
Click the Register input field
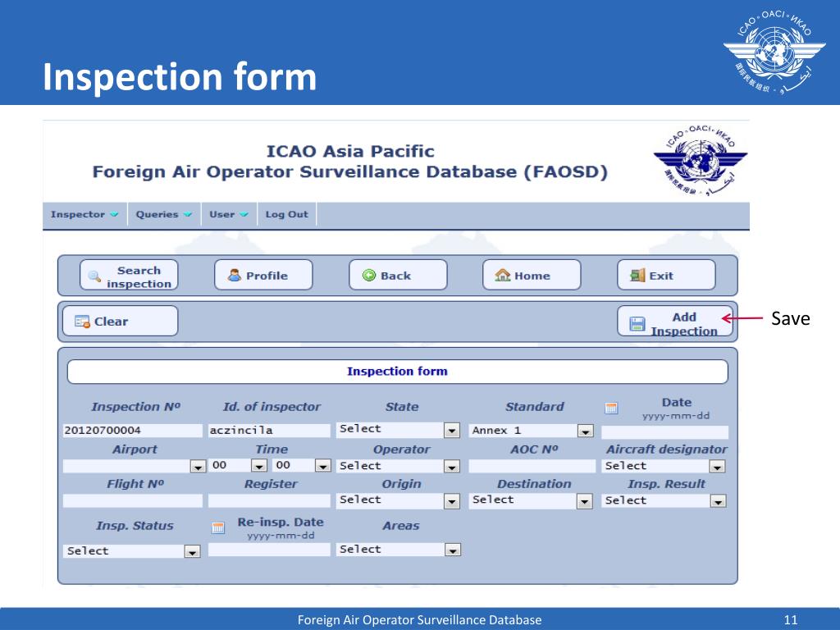269,501
